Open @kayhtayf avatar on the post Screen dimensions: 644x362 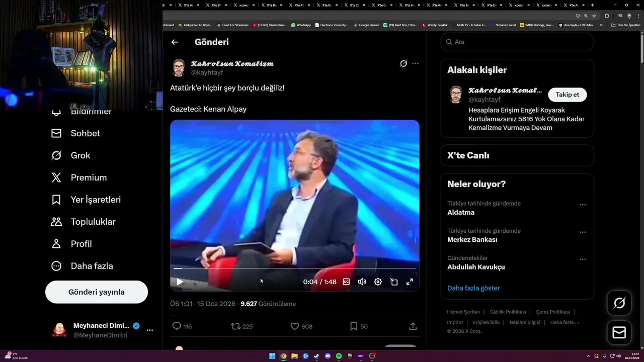pos(179,68)
